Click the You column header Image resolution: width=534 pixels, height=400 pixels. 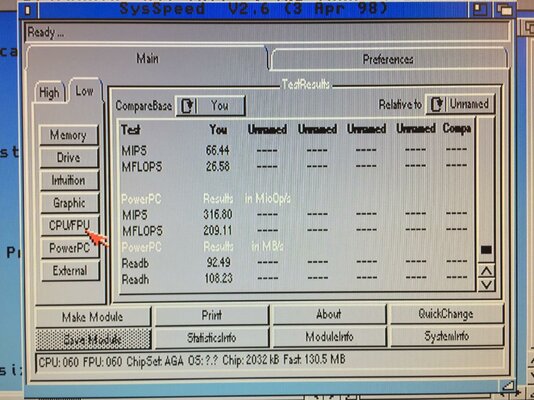(x=218, y=129)
